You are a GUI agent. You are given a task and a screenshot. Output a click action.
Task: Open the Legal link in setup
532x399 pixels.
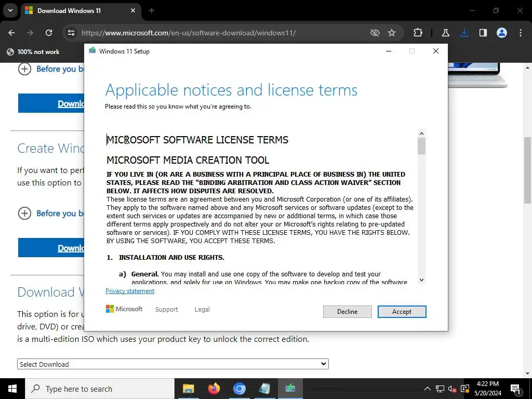click(202, 310)
